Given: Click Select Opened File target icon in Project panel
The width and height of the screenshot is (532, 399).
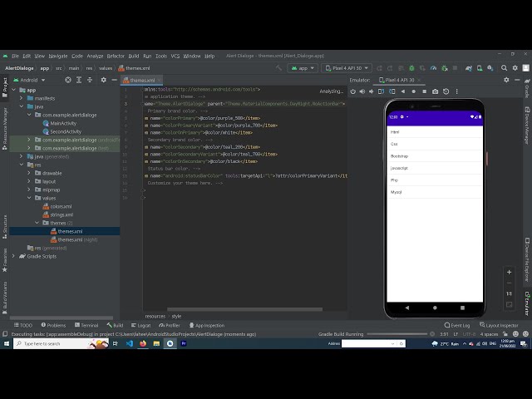Looking at the screenshot, I should pos(68,80).
